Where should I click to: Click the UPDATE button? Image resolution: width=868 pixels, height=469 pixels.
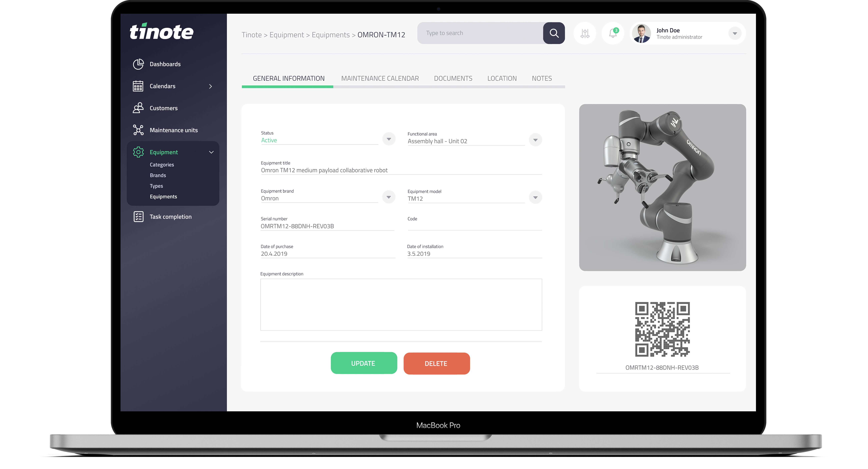point(363,363)
